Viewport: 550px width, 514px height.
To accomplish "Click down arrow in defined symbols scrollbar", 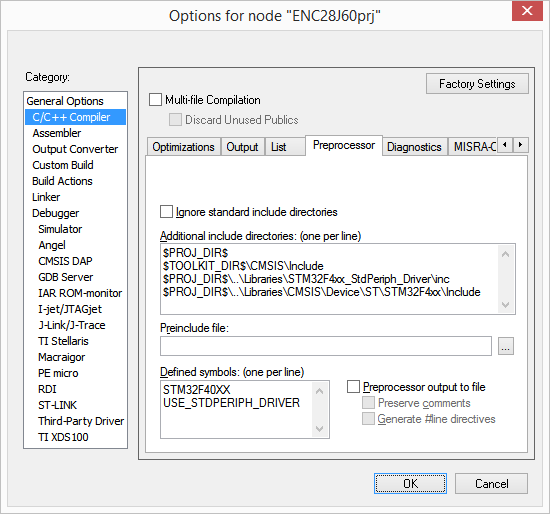I will coord(319,428).
